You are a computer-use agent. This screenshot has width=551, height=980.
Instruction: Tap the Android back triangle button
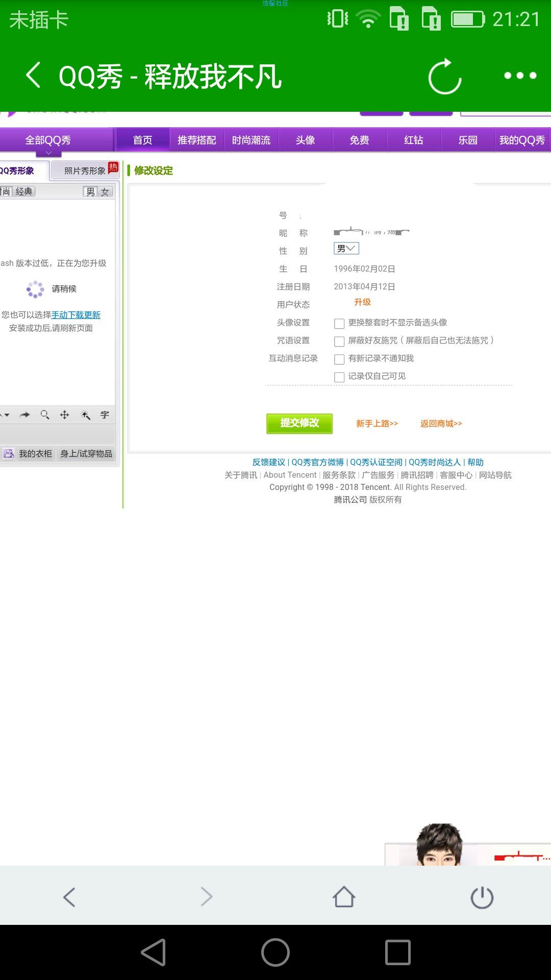click(x=154, y=952)
